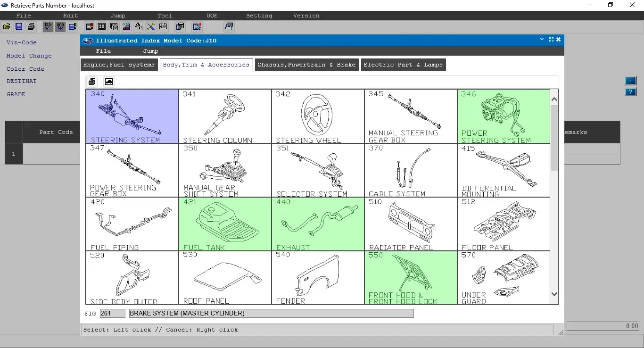Open the Setting menu
Viewport: 644px width, 348px height.
pos(259,16)
